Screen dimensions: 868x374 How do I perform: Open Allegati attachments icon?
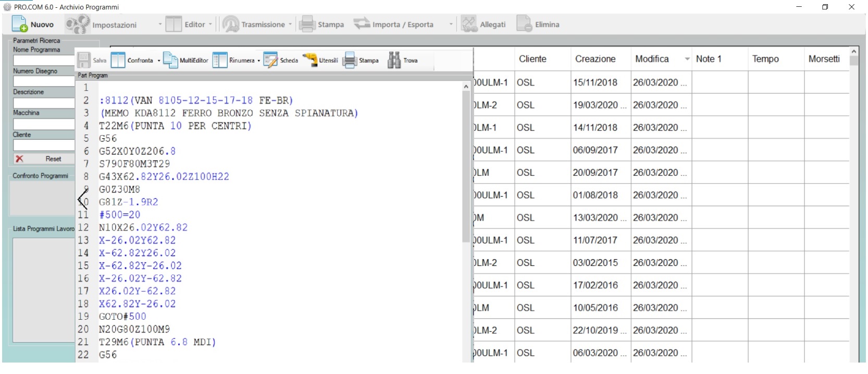[x=469, y=24]
